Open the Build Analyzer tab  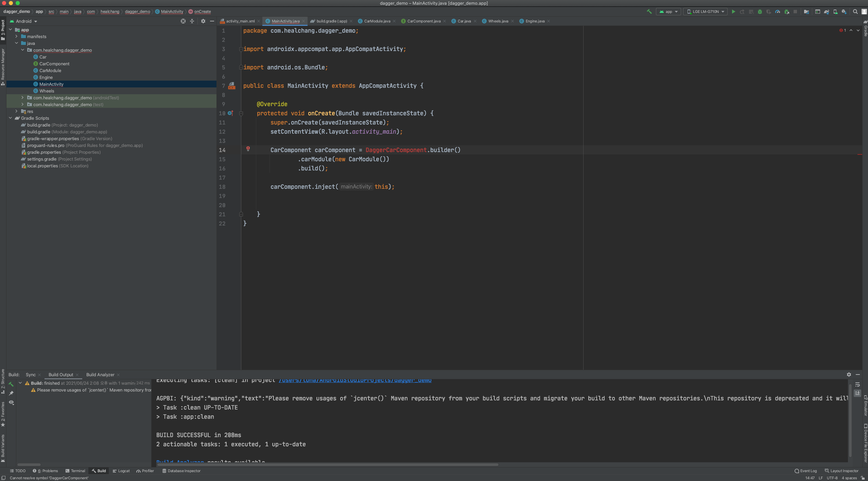pos(100,375)
